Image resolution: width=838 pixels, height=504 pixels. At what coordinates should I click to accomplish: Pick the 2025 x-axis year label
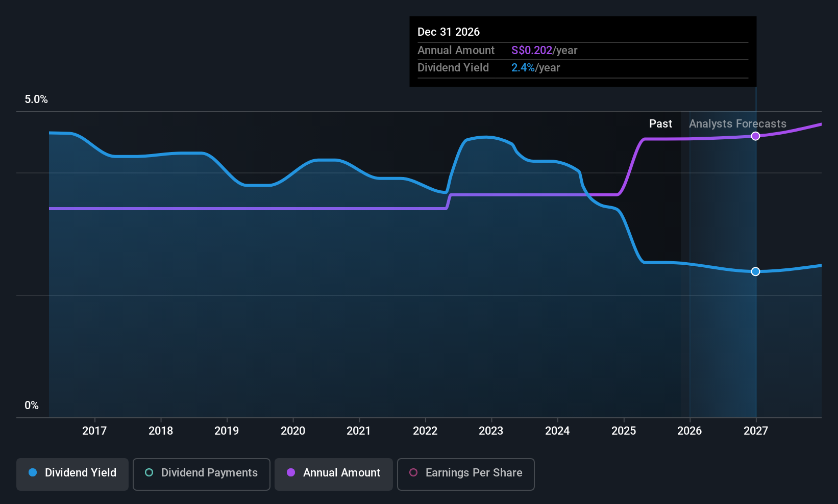point(624,431)
